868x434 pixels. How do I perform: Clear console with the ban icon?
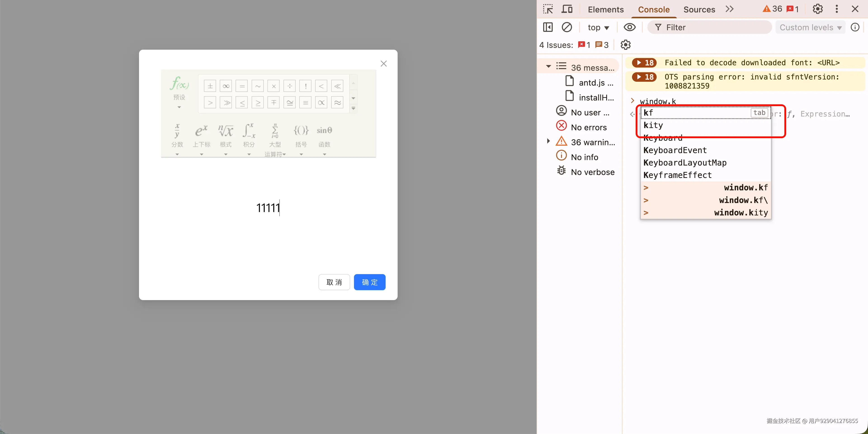pyautogui.click(x=567, y=27)
